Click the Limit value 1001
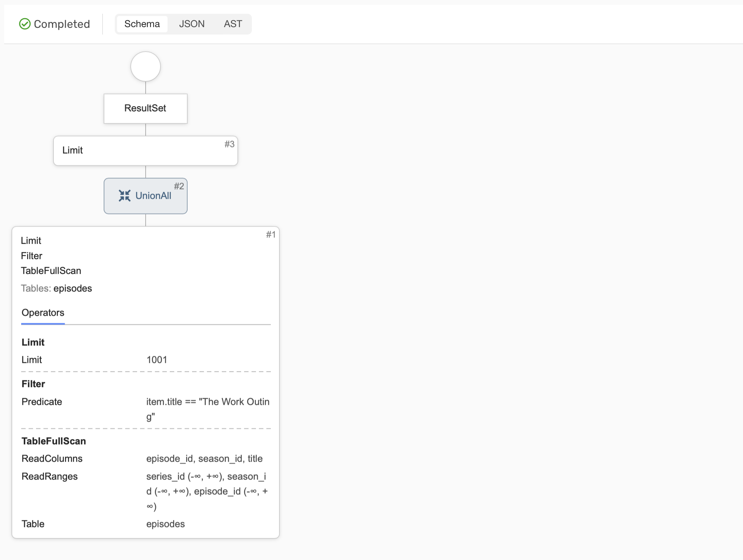 (x=156, y=359)
